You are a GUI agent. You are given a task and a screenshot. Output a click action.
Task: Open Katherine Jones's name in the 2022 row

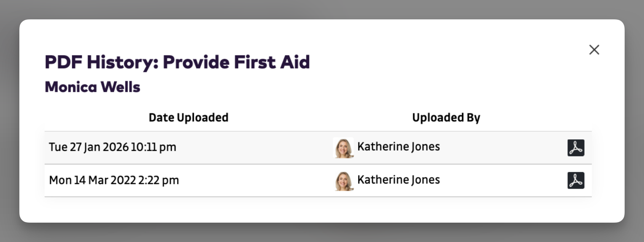(398, 180)
